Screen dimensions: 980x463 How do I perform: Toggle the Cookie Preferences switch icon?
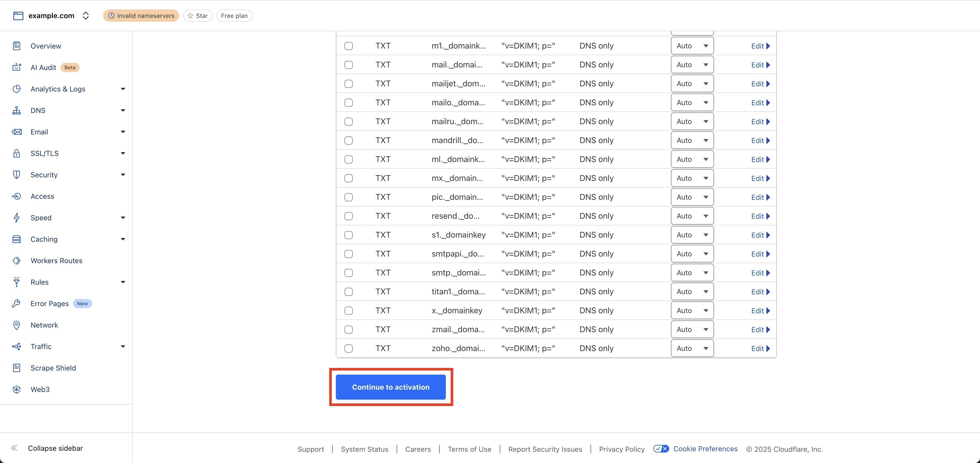pos(661,448)
